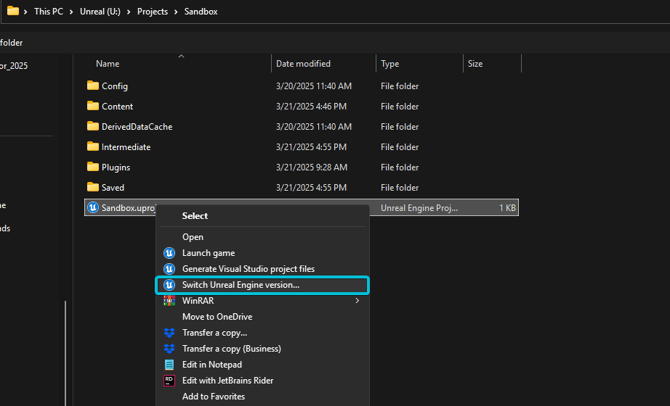Click the Unreal icon of Sandbox.uproject file

pos(93,208)
